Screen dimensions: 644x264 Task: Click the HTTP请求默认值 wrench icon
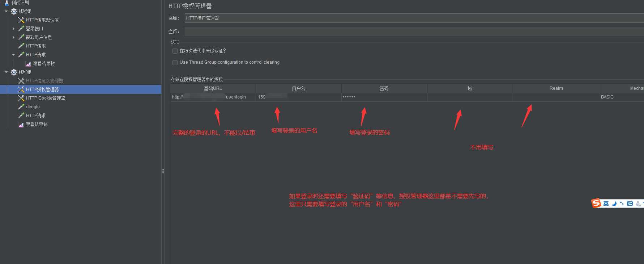pos(21,20)
